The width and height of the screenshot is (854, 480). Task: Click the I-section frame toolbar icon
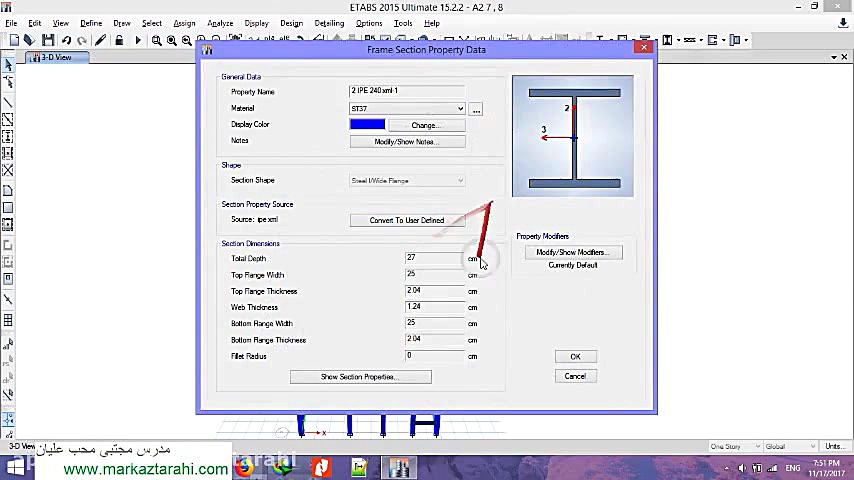[x=667, y=40]
